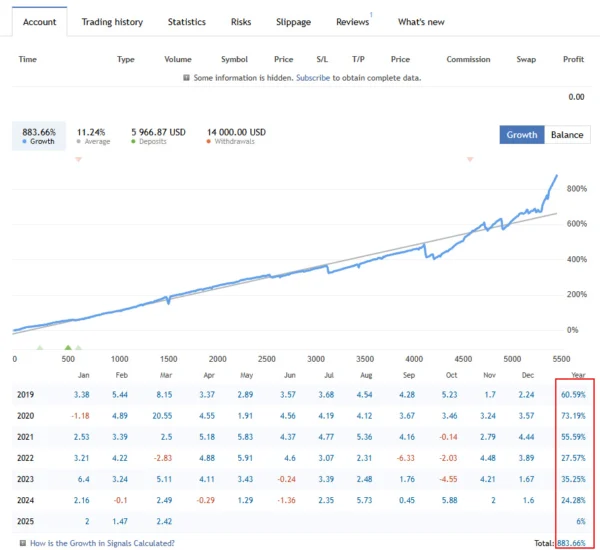
Task: Click the lock icon beside hidden information notice
Action: click(x=186, y=78)
